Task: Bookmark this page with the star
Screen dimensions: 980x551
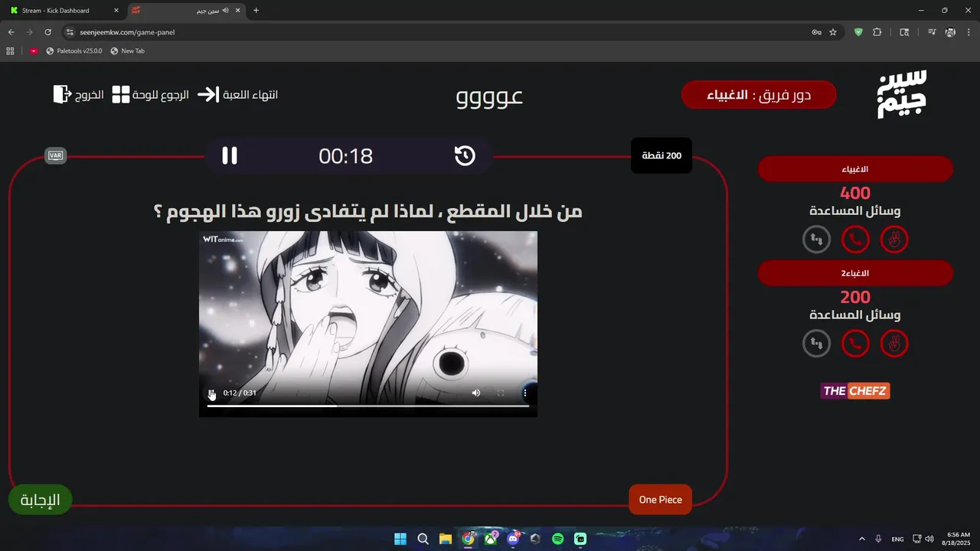Action: [x=833, y=32]
